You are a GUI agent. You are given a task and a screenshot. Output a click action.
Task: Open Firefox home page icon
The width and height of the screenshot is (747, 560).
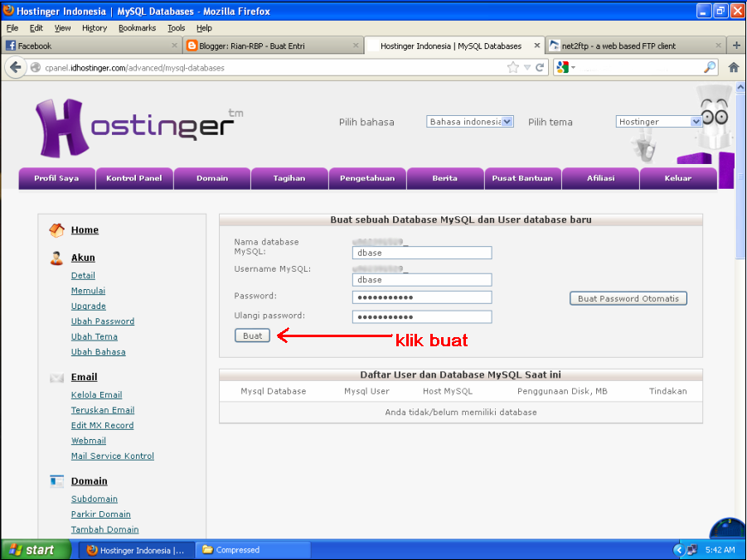tap(734, 68)
